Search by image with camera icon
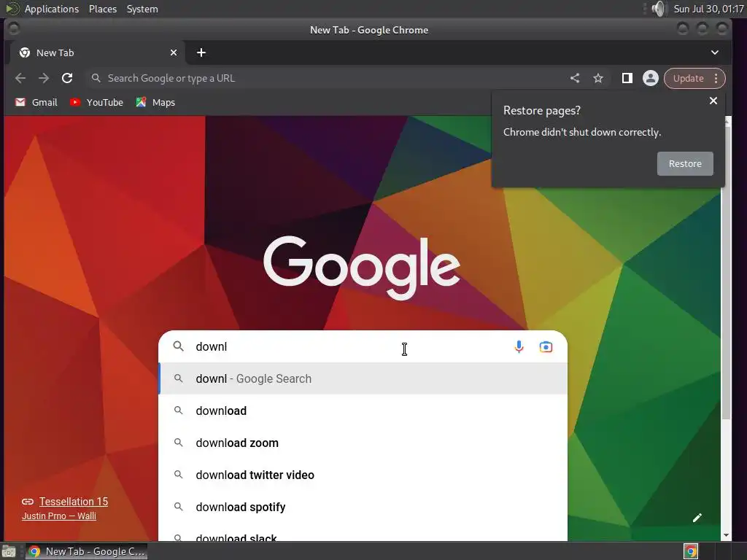Screen dimensions: 747x560 546,346
